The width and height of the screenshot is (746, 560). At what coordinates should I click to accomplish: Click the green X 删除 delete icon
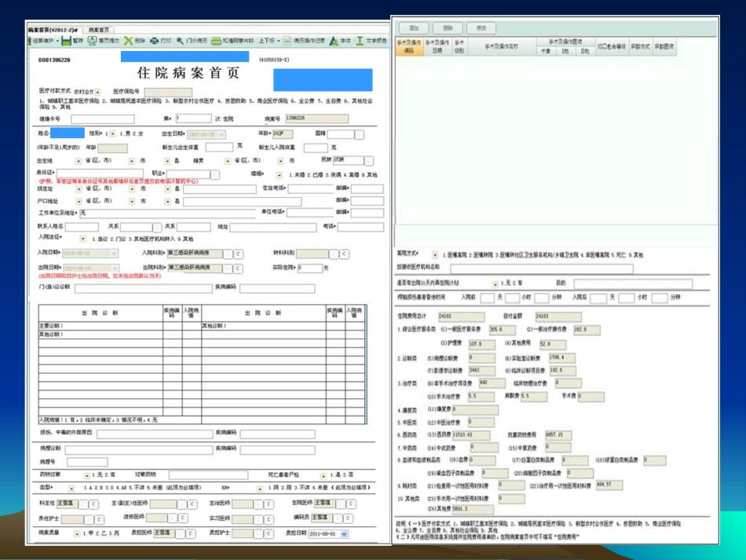coord(128,40)
